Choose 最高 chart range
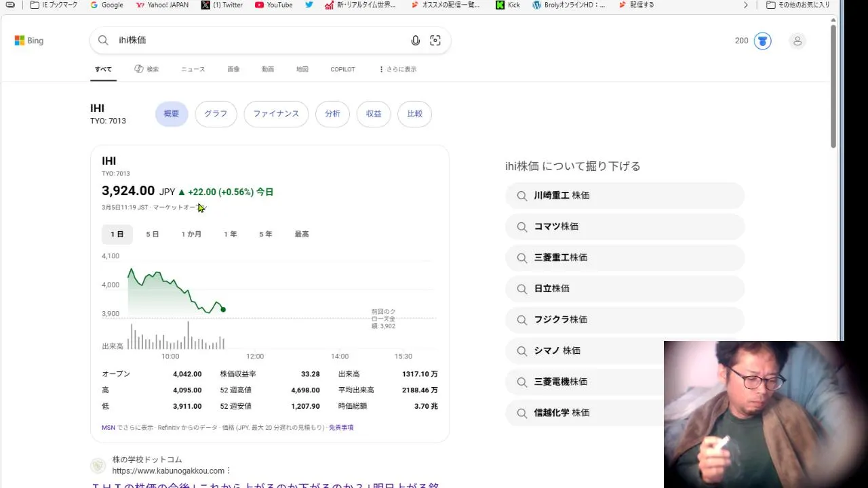 pos(302,235)
